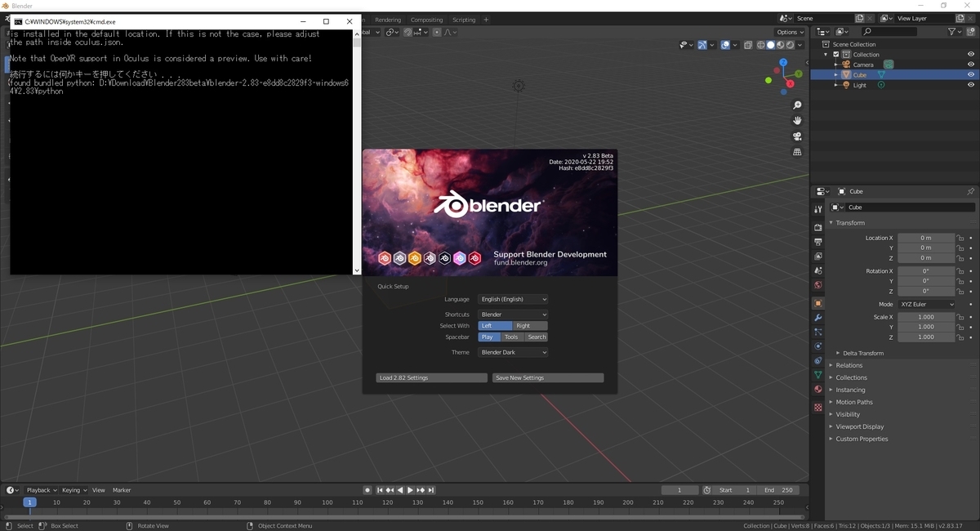Click the Z axis on navigation gizmo
Image resolution: width=980 pixels, height=531 pixels.
pyautogui.click(x=783, y=63)
